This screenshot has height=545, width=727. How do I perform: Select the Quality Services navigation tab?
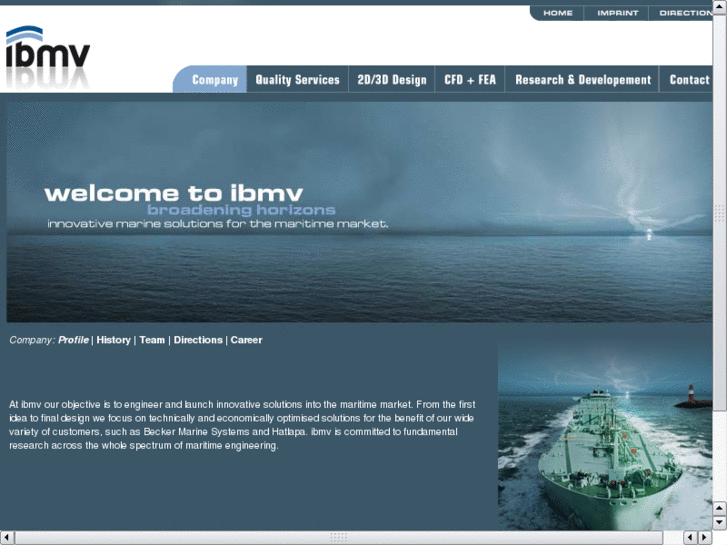click(x=297, y=80)
